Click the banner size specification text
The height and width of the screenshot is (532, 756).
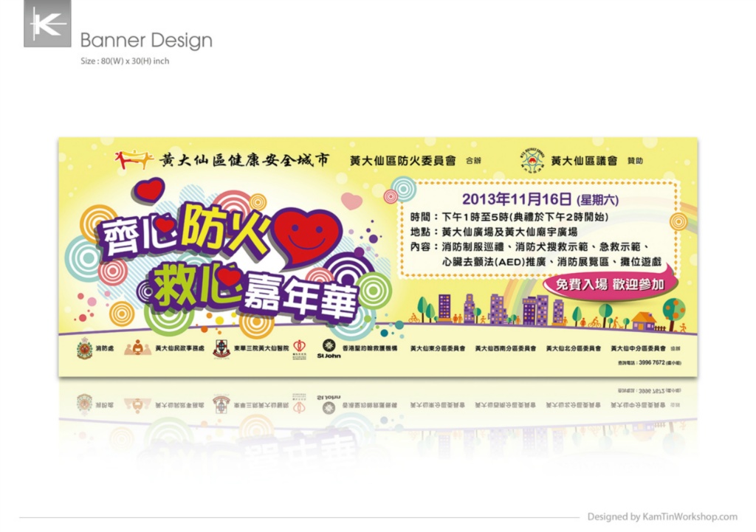point(125,61)
